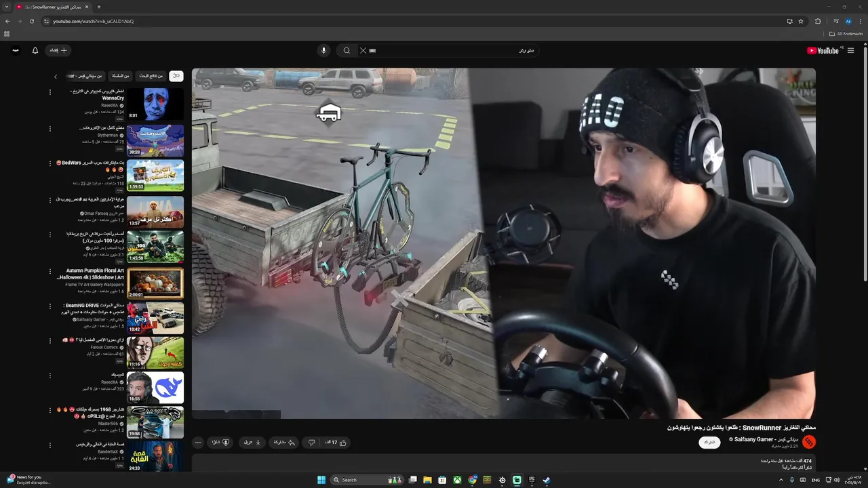This screenshot has height=488, width=868.
Task: Start voice search with the microphone icon
Action: pos(323,50)
